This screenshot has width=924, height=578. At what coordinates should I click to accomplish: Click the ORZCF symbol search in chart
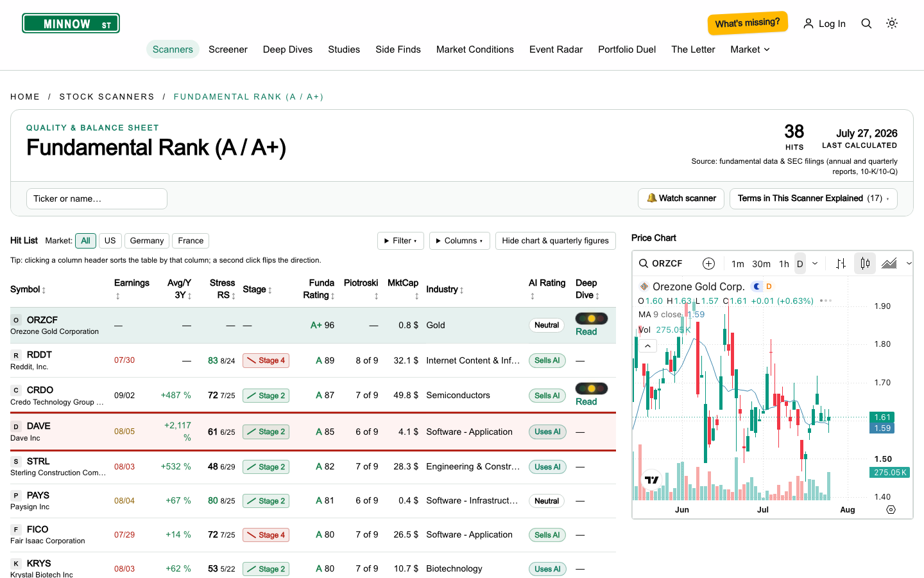(661, 263)
